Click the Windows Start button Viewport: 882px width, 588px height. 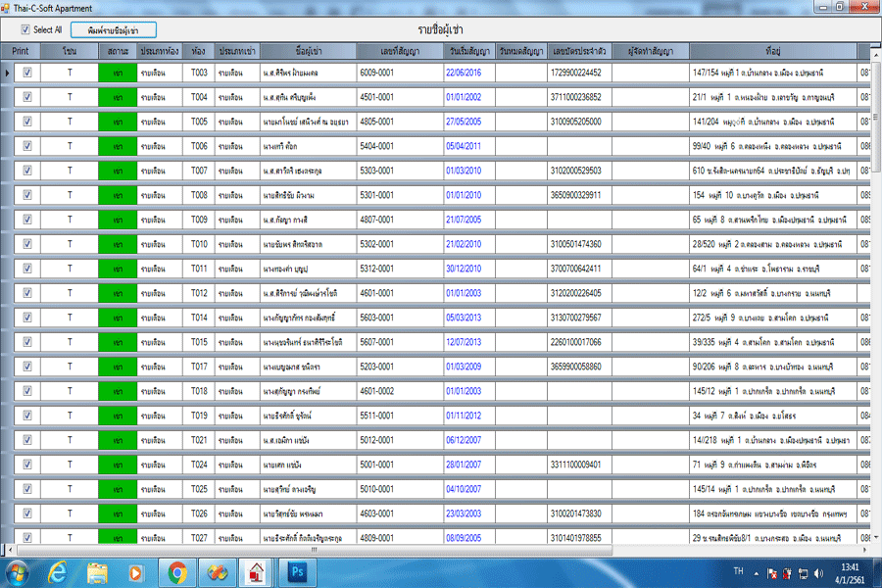pyautogui.click(x=18, y=571)
